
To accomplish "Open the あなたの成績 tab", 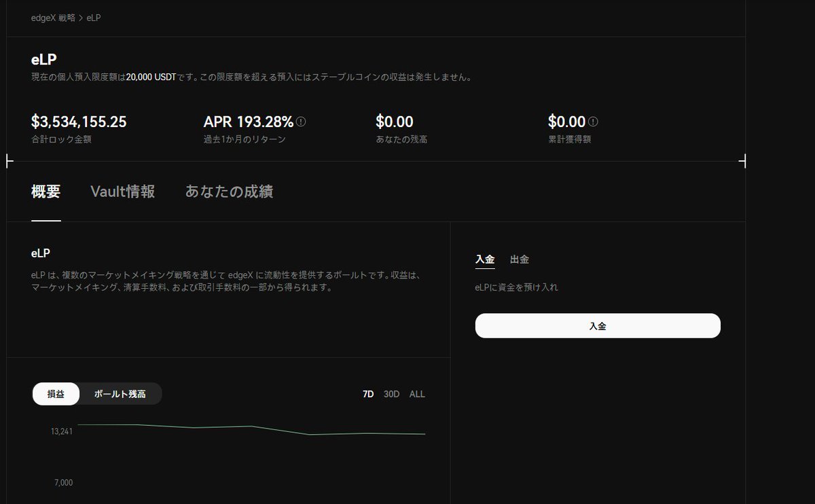I will click(230, 192).
